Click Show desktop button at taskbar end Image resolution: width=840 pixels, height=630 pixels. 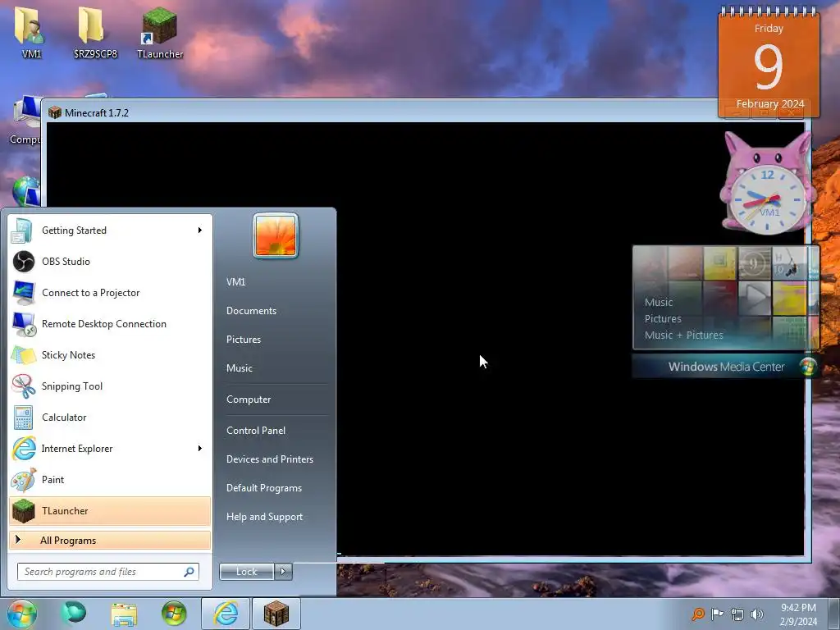(833, 614)
